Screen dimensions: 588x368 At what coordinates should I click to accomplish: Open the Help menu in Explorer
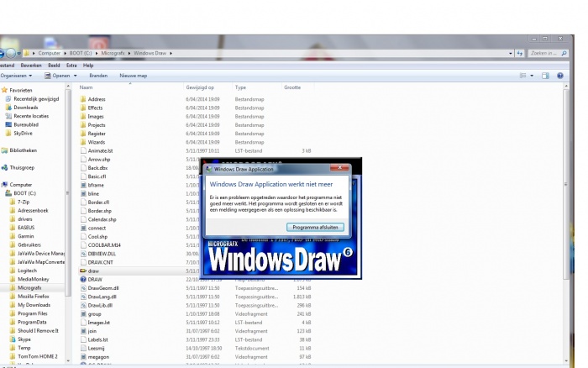coord(88,66)
